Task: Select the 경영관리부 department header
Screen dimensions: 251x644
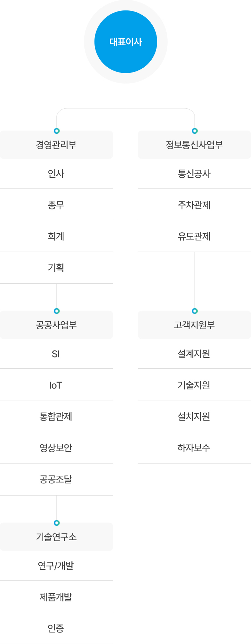Action: [56, 145]
